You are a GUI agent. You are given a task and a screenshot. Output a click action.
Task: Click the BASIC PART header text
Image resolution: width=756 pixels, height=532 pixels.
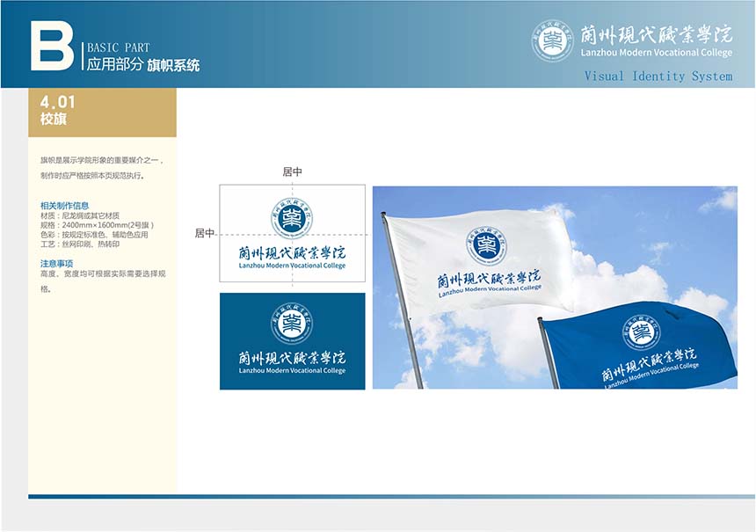point(117,47)
